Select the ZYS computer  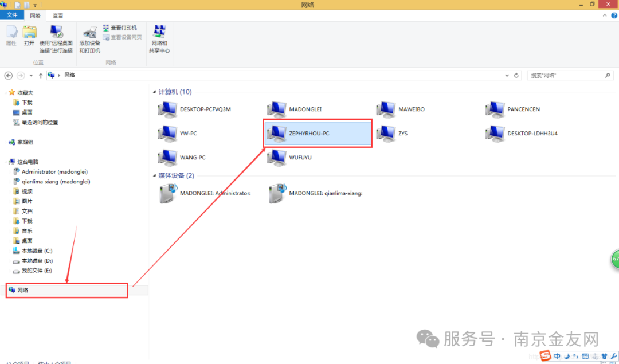392,134
